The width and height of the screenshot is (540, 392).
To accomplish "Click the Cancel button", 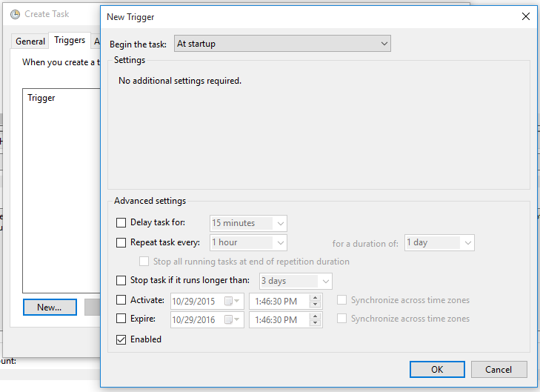I will point(499,369).
